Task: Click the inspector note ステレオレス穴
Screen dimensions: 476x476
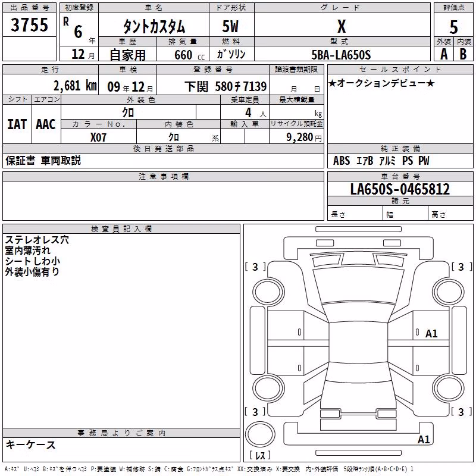Action: (x=37, y=240)
